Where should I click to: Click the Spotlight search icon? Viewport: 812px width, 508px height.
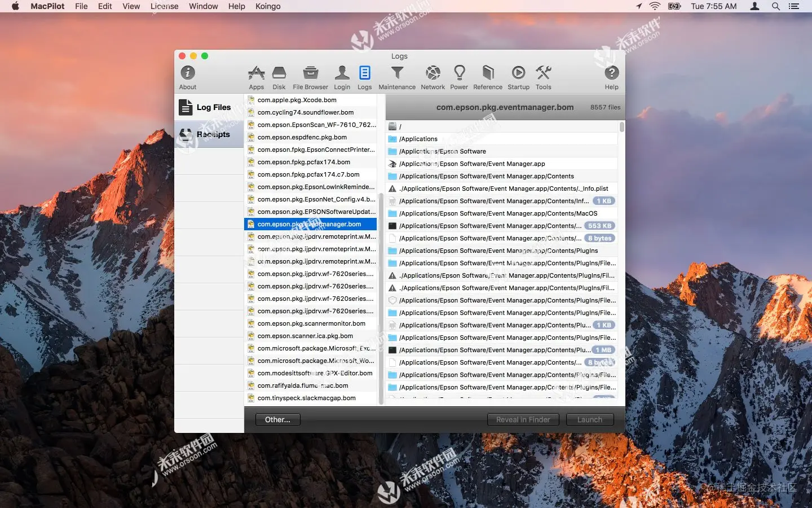click(x=776, y=6)
